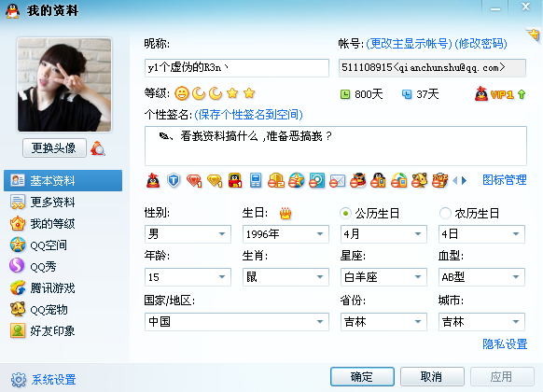Click the gold book badge icon
This screenshot has height=392, width=543.
[x=276, y=180]
